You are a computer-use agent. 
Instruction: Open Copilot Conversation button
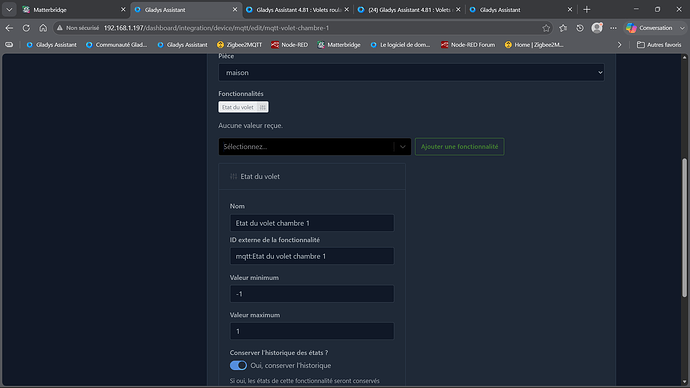tap(655, 28)
